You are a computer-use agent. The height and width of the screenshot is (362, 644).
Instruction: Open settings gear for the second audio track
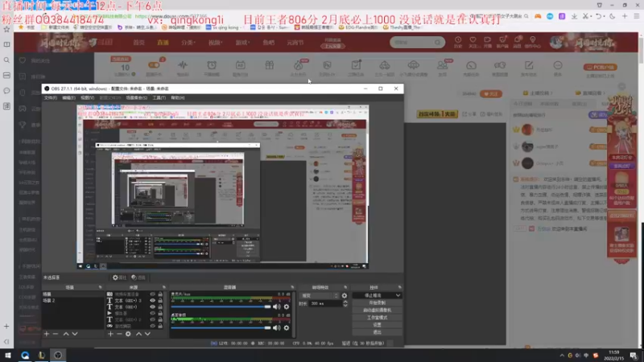[287, 327]
